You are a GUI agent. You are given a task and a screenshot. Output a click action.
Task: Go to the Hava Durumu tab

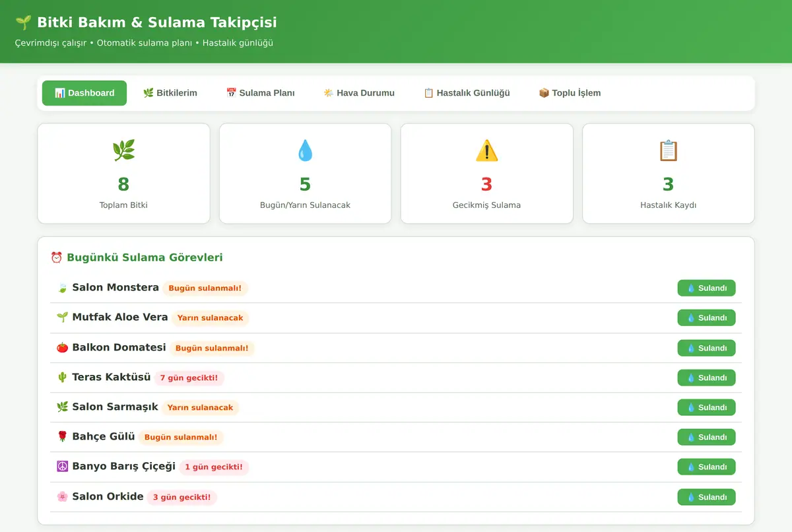[x=359, y=93]
